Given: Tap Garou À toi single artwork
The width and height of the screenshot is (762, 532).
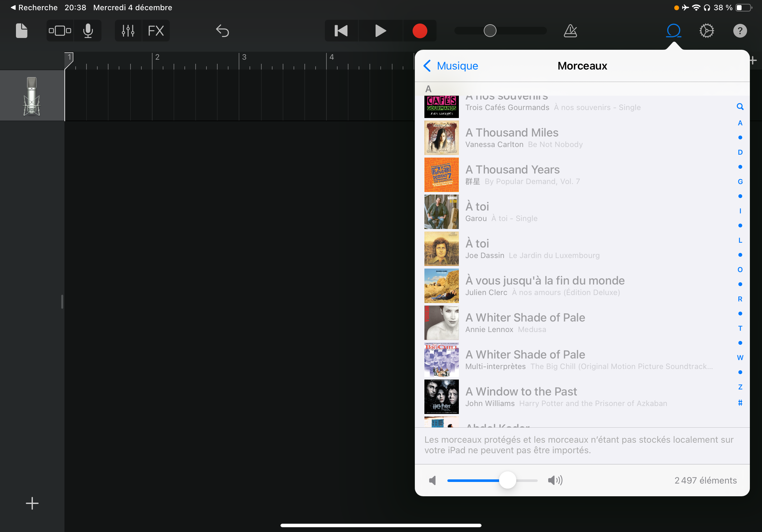Looking at the screenshot, I should 441,211.
